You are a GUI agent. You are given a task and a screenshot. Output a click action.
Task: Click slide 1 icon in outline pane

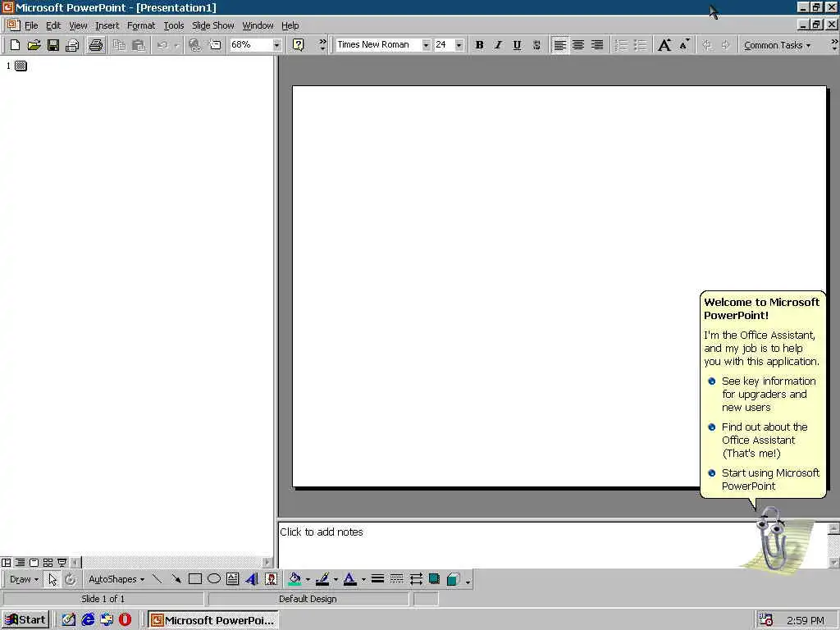click(x=21, y=66)
